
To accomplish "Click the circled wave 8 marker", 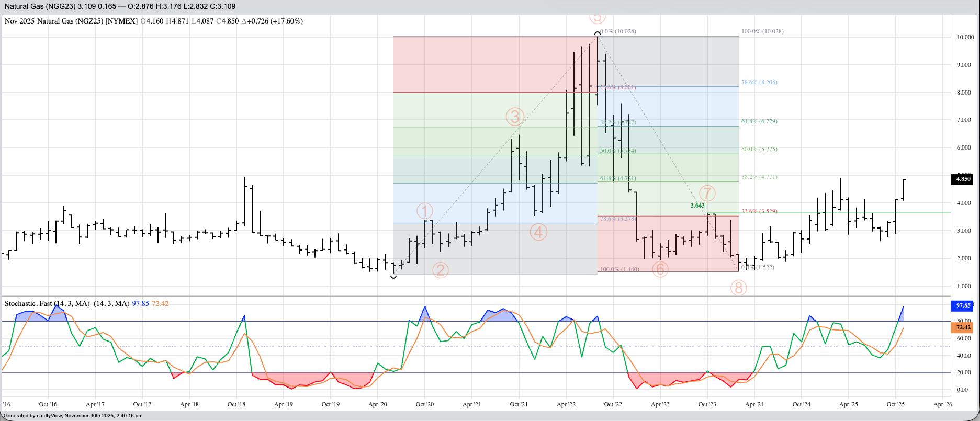I will point(738,287).
